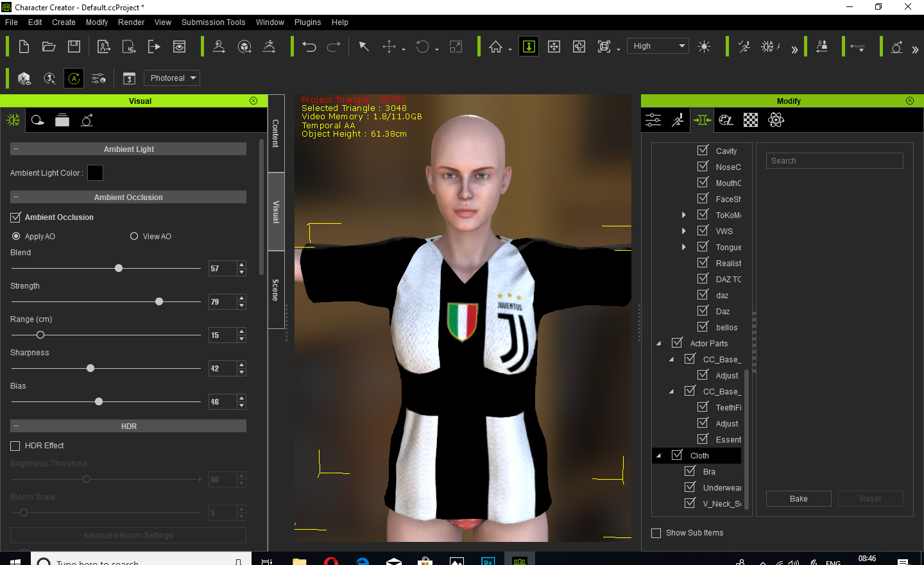Open the Modify motion pose tab

pyautogui.click(x=678, y=120)
